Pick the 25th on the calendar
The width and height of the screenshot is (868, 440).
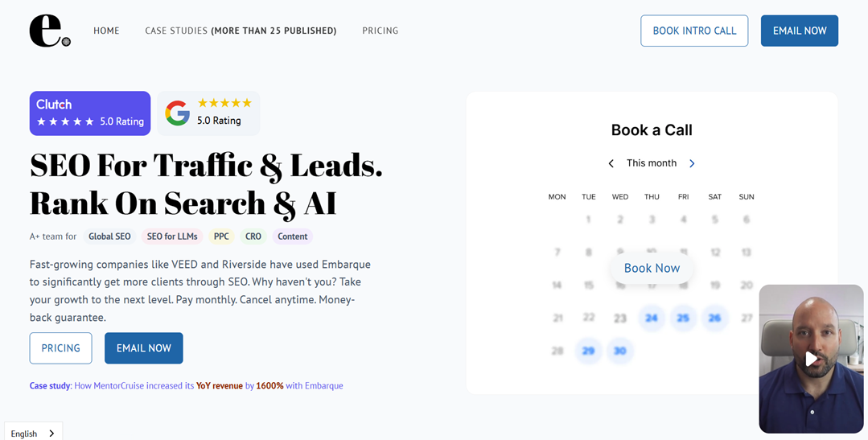pos(683,318)
